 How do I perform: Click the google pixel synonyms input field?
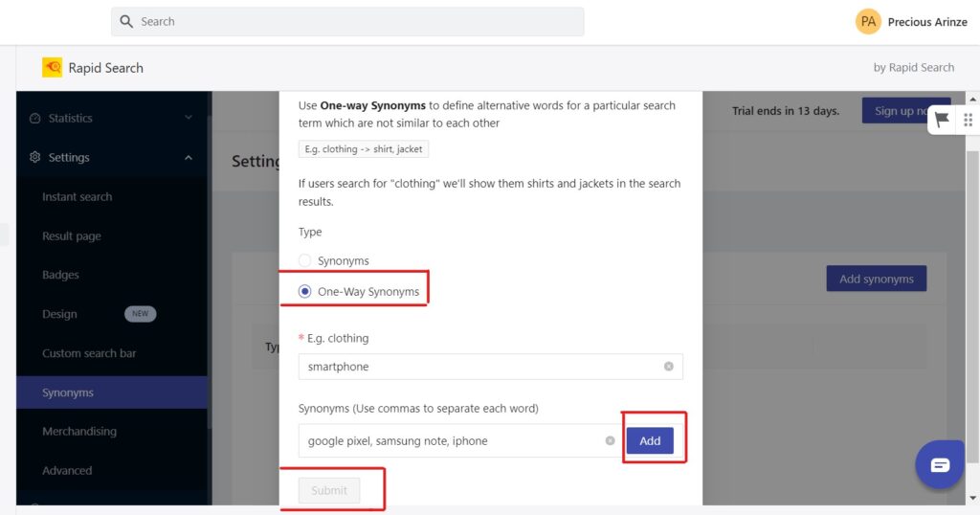[x=459, y=440]
